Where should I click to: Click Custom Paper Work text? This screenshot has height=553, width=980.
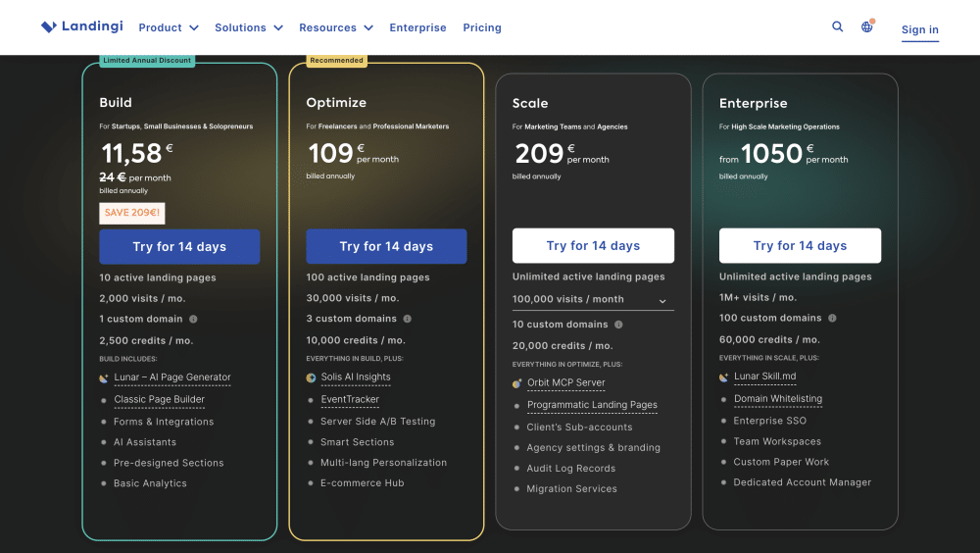point(781,462)
